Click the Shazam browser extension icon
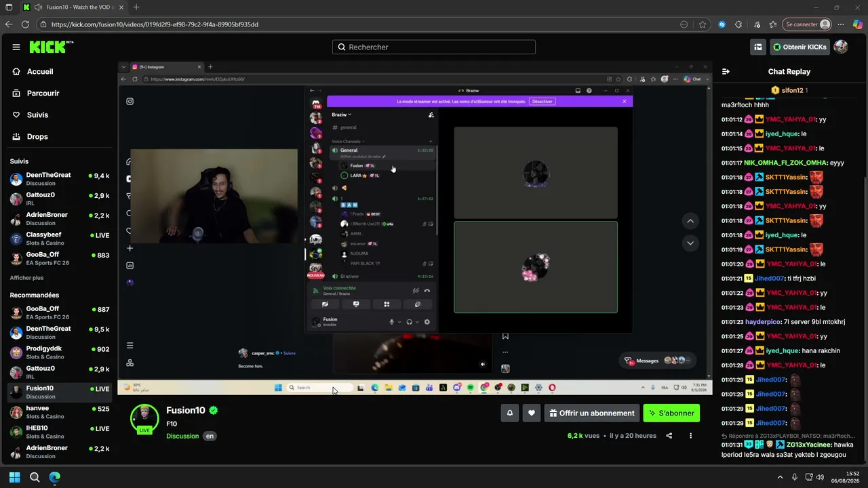Screen dimensions: 868x488 click(722, 24)
